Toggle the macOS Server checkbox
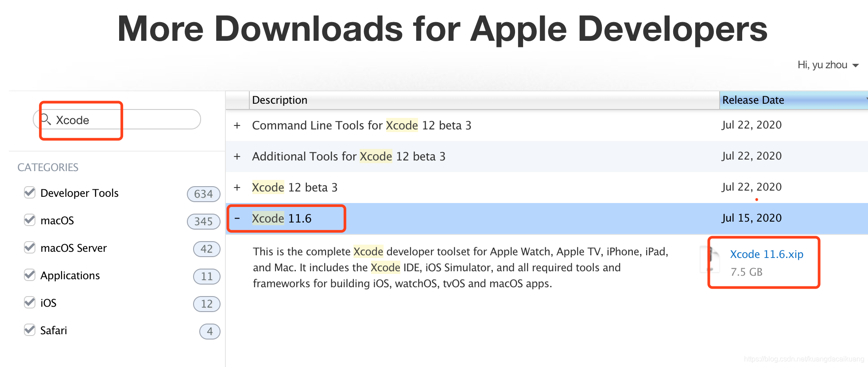Viewport: 868px width, 367px height. [30, 248]
